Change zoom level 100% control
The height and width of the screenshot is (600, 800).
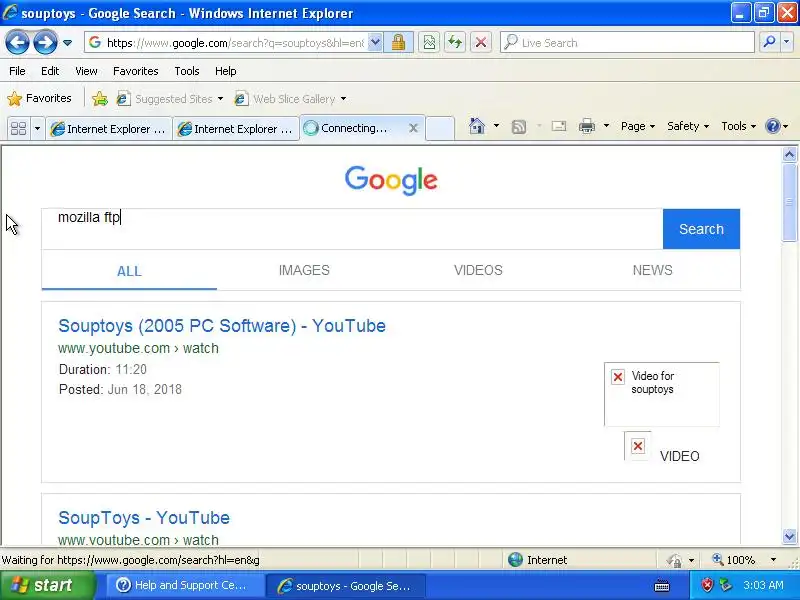click(x=735, y=560)
